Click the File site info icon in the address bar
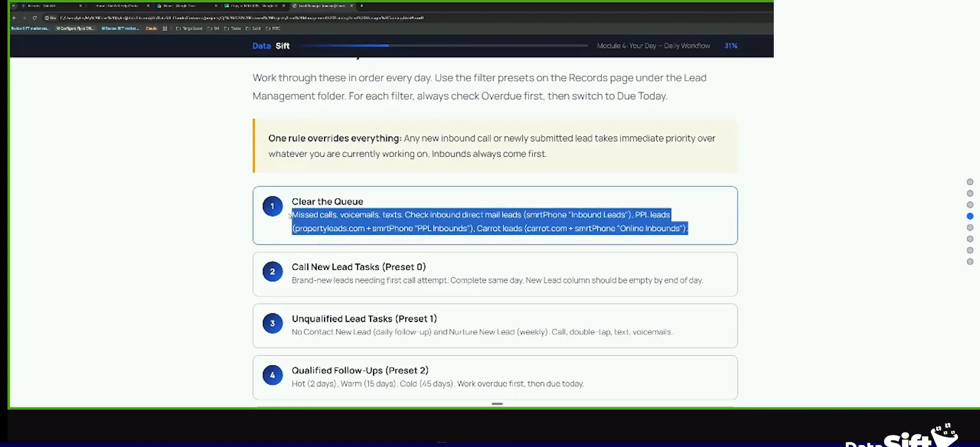The image size is (980, 447). (x=50, y=18)
